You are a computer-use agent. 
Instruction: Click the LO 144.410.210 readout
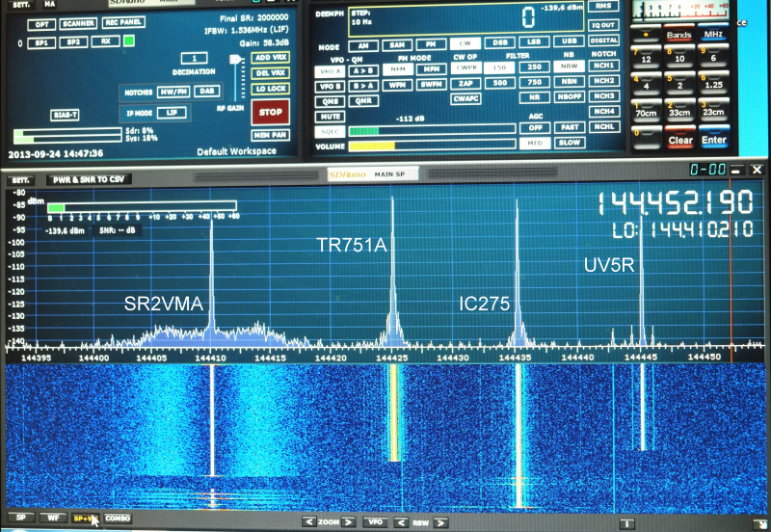[x=682, y=229]
